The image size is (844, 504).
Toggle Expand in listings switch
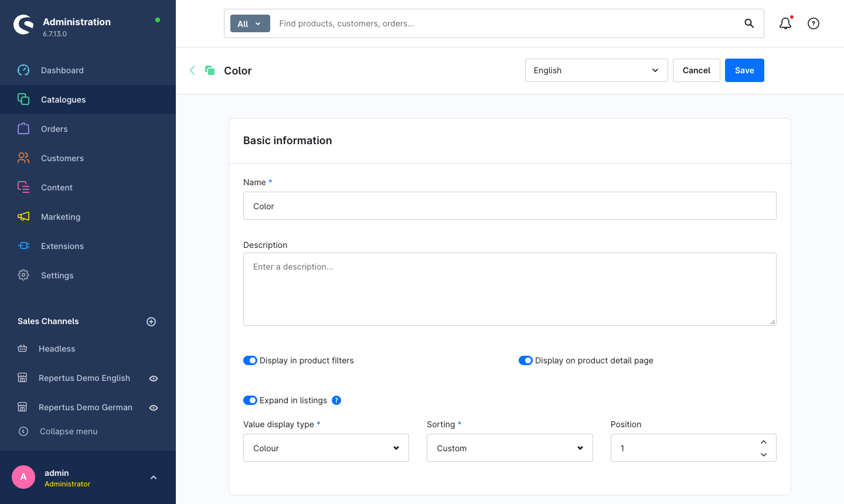[x=250, y=400]
